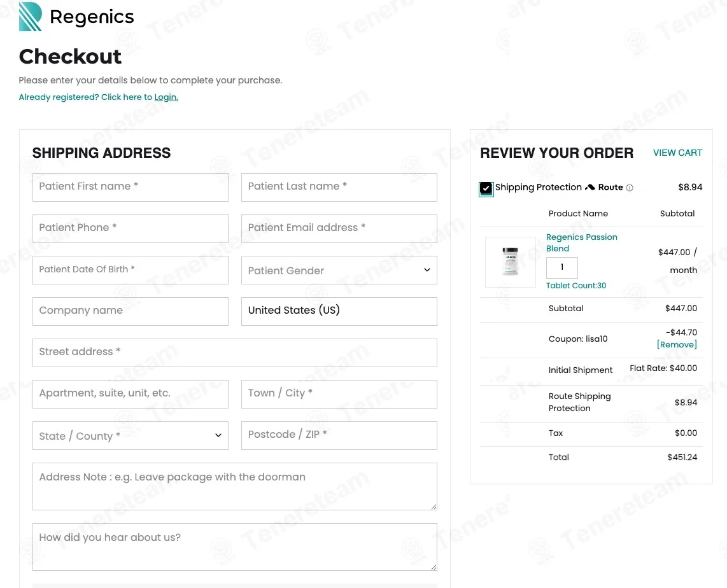727x588 pixels.
Task: Focus the Patient Email address field
Action: pos(339,228)
